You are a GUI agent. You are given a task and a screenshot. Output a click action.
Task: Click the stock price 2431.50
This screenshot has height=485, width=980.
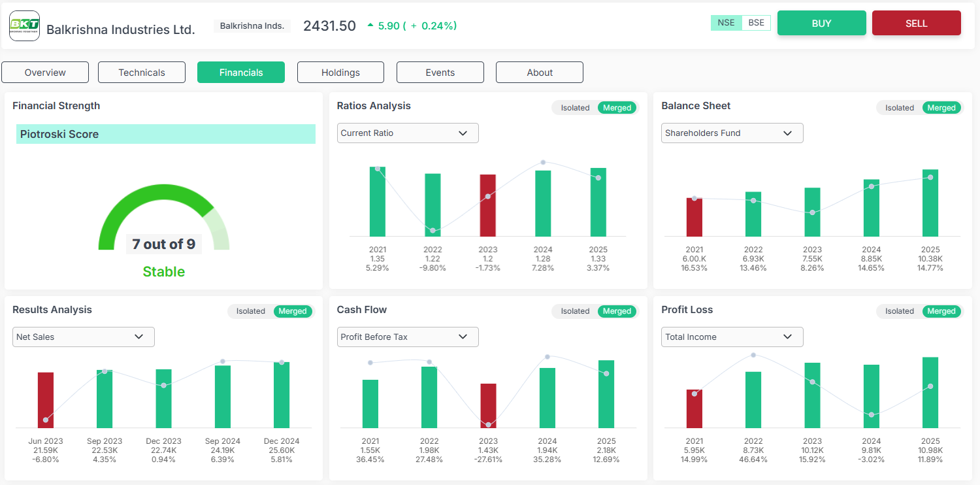[x=329, y=26]
